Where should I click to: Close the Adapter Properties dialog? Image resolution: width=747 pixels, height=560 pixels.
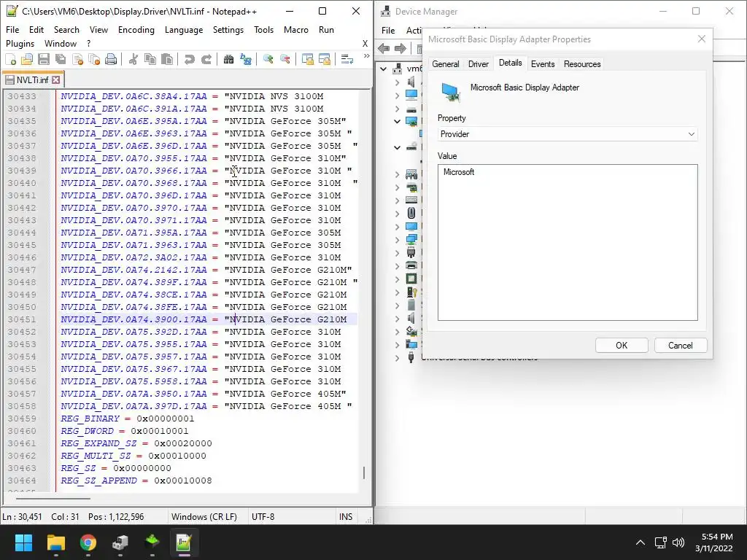(701, 39)
